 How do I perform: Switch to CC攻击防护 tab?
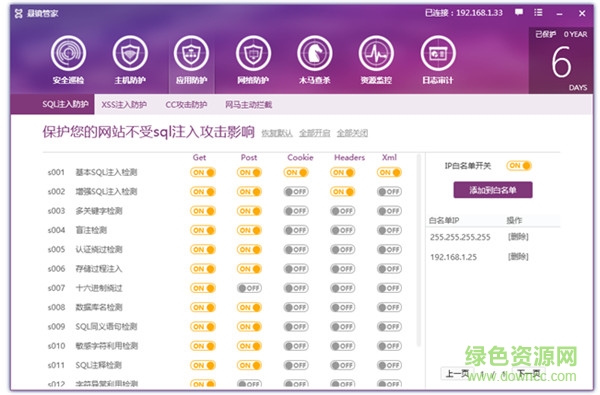(186, 104)
